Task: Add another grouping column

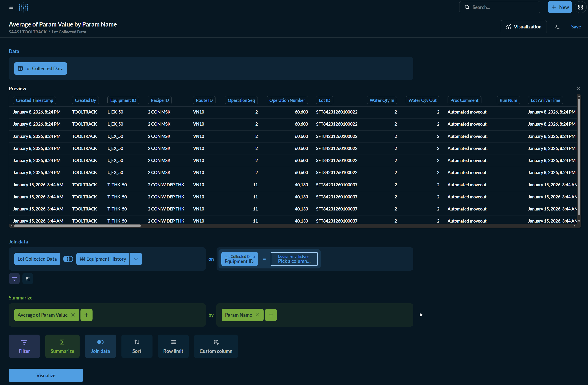Action: click(x=271, y=315)
